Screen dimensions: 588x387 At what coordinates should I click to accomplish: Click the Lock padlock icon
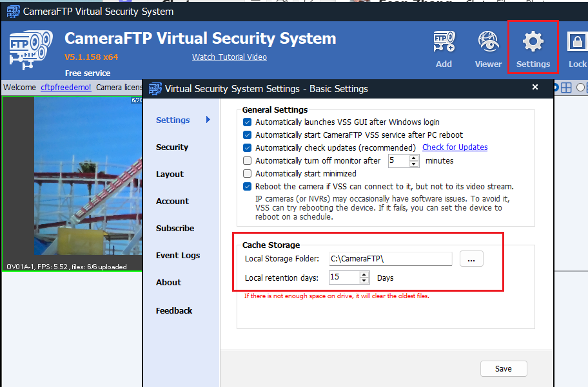coord(576,43)
